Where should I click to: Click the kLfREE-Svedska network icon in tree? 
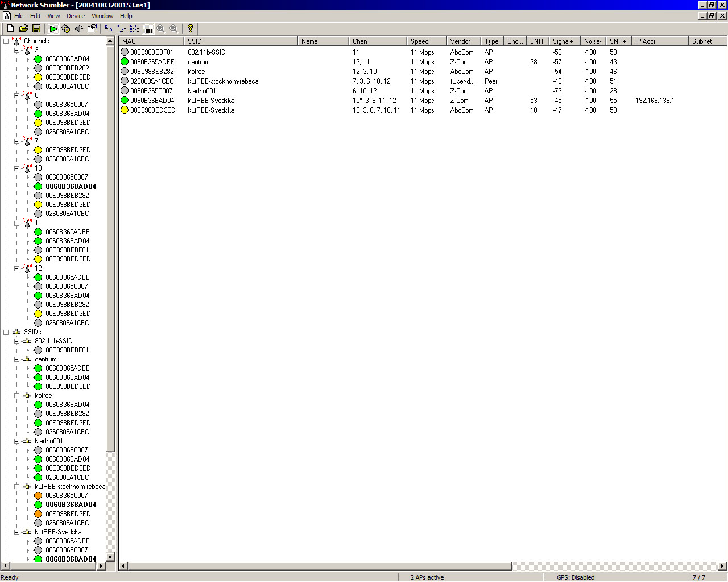(27, 532)
